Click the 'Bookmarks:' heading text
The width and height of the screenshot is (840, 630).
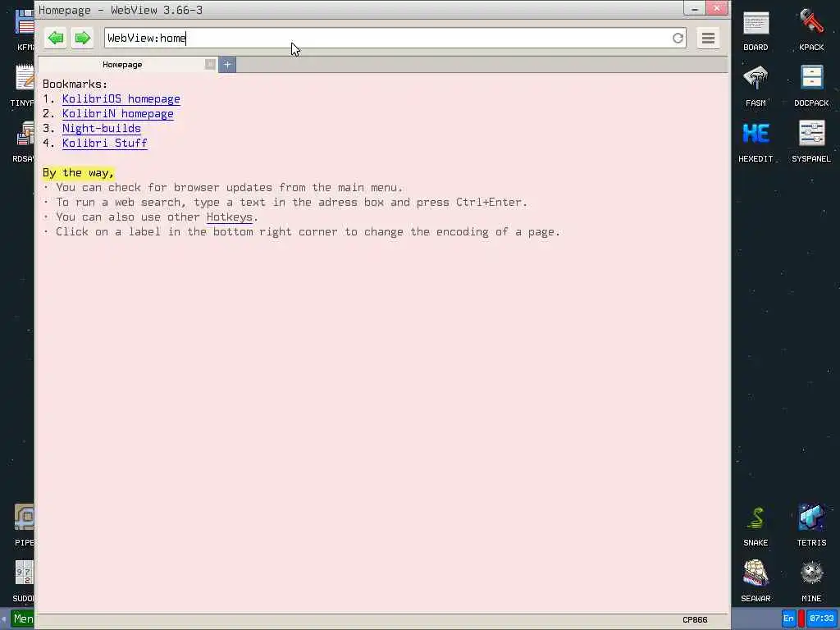click(75, 84)
